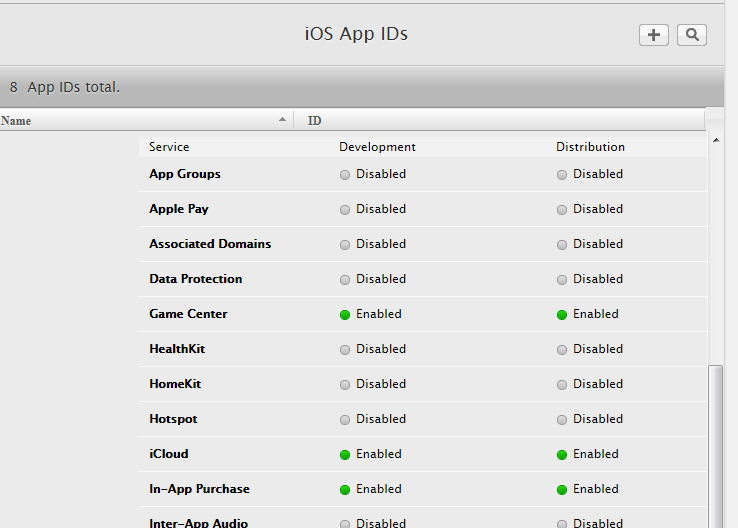The width and height of the screenshot is (738, 528).
Task: Click App Groups Development status dot
Action: coord(345,175)
